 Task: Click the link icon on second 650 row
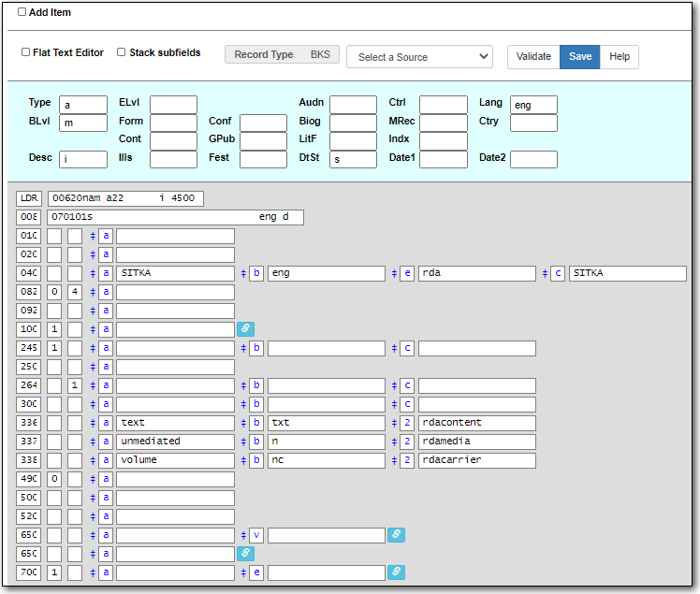[x=245, y=554]
